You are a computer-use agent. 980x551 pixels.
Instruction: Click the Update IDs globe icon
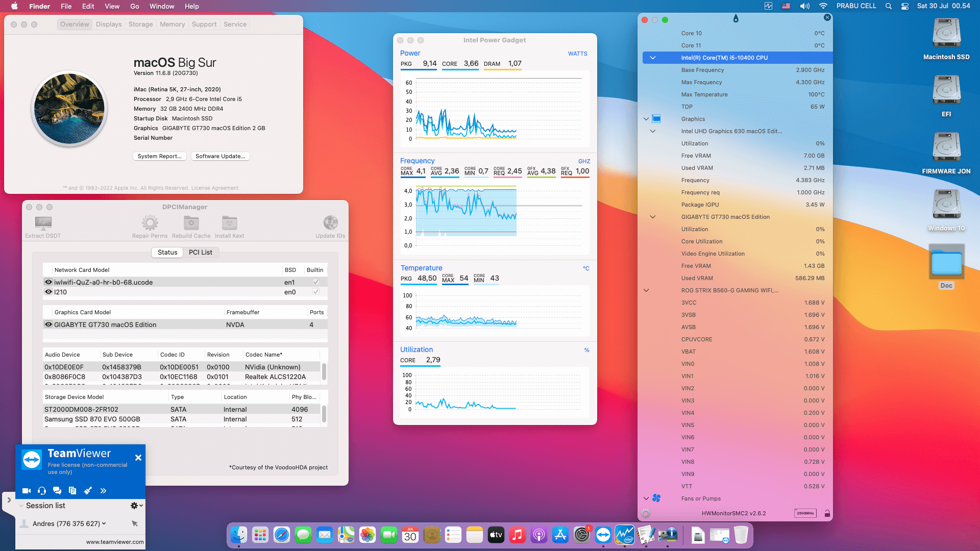click(x=330, y=223)
